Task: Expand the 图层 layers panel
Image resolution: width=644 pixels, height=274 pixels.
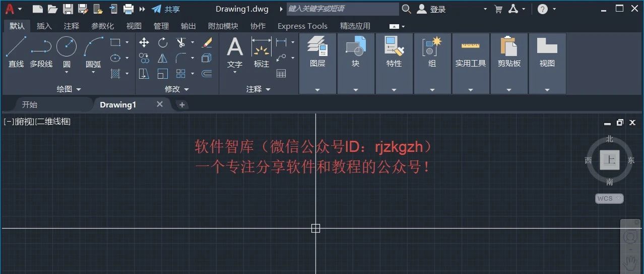Action: (x=317, y=90)
